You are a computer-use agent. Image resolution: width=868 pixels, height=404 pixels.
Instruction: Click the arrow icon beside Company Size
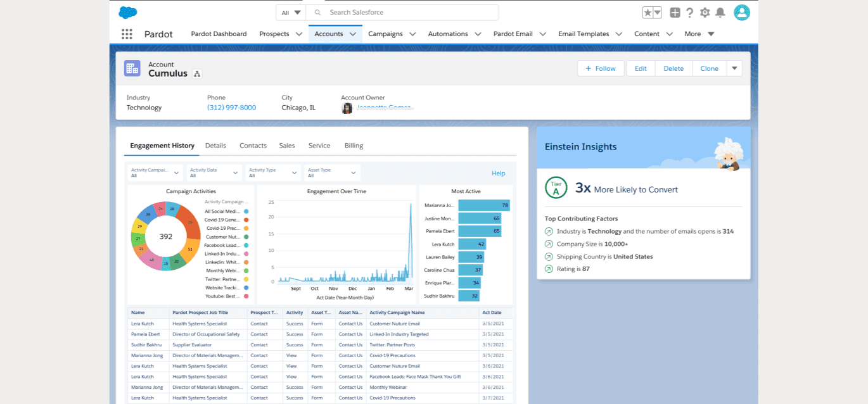(x=549, y=244)
